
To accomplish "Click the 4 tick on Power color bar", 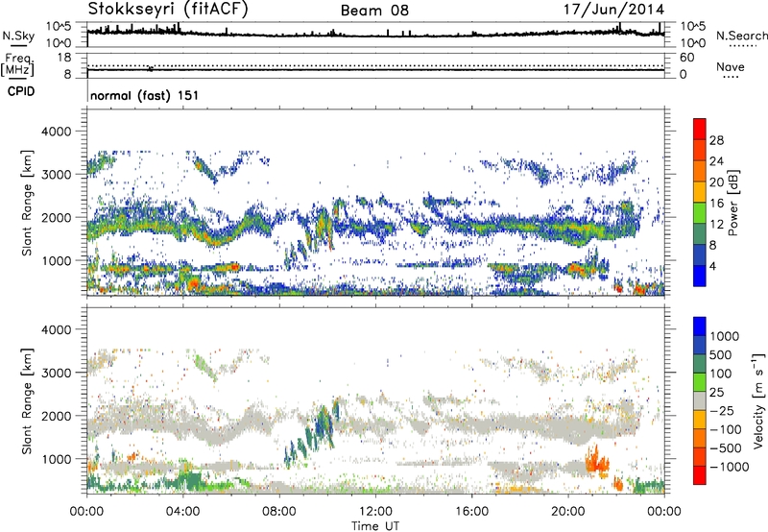I will (x=712, y=266).
